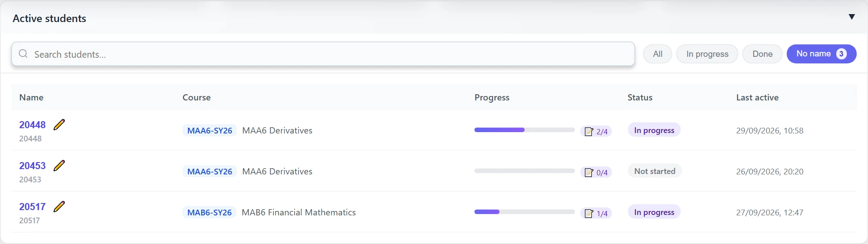Open student 20517 profile link
Screen dimensions: 868x244
[x=33, y=207]
